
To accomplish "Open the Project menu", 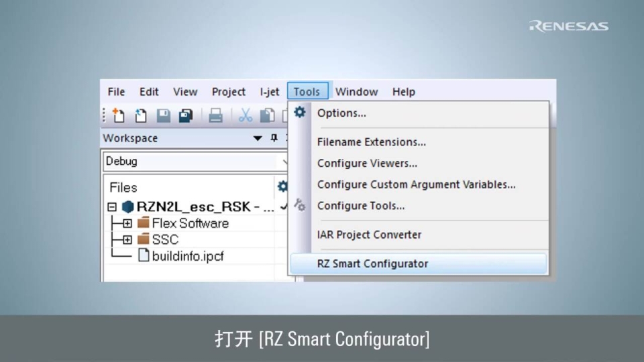I will coord(229,92).
